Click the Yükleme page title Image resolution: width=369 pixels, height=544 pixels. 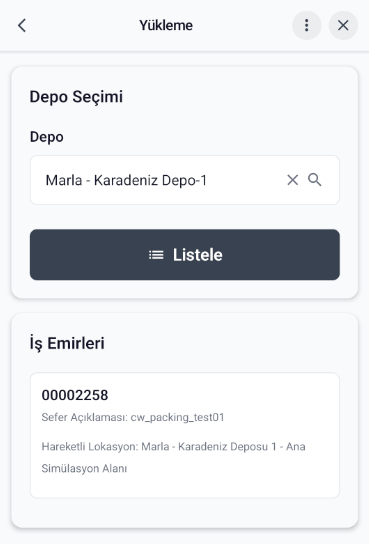tap(166, 25)
